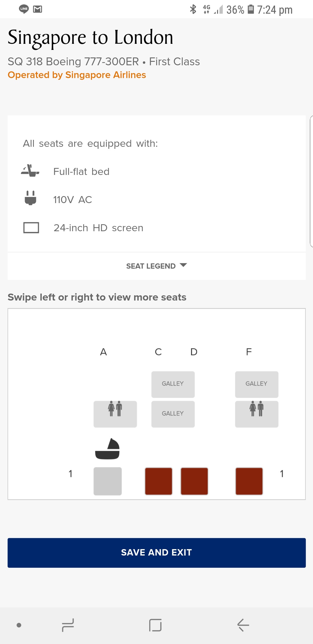Tap the lavatory icon in column A

tap(115, 414)
